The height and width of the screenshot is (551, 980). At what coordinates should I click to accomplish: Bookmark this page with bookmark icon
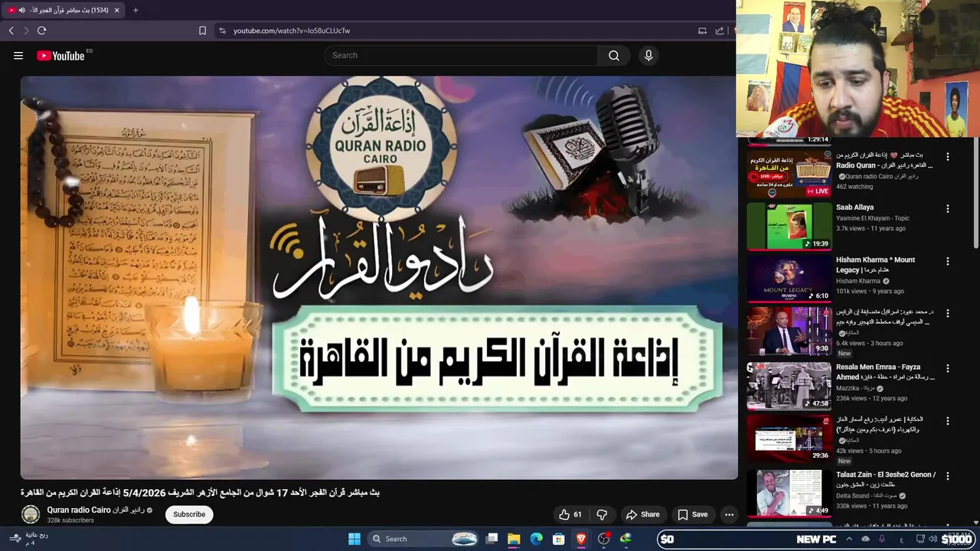coord(202,31)
